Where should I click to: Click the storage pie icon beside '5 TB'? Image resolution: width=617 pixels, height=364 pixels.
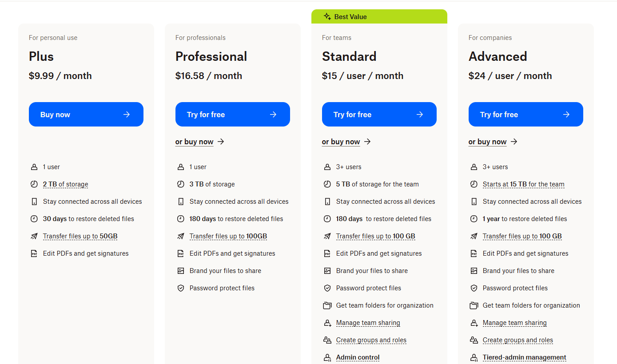(x=327, y=184)
